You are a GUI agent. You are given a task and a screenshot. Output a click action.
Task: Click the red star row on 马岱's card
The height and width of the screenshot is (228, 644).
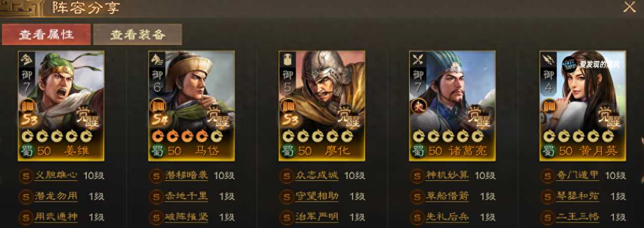coord(187,136)
